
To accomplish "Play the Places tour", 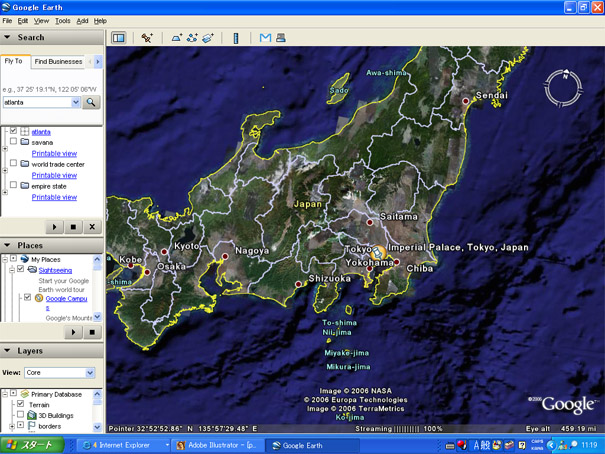I will click(73, 332).
